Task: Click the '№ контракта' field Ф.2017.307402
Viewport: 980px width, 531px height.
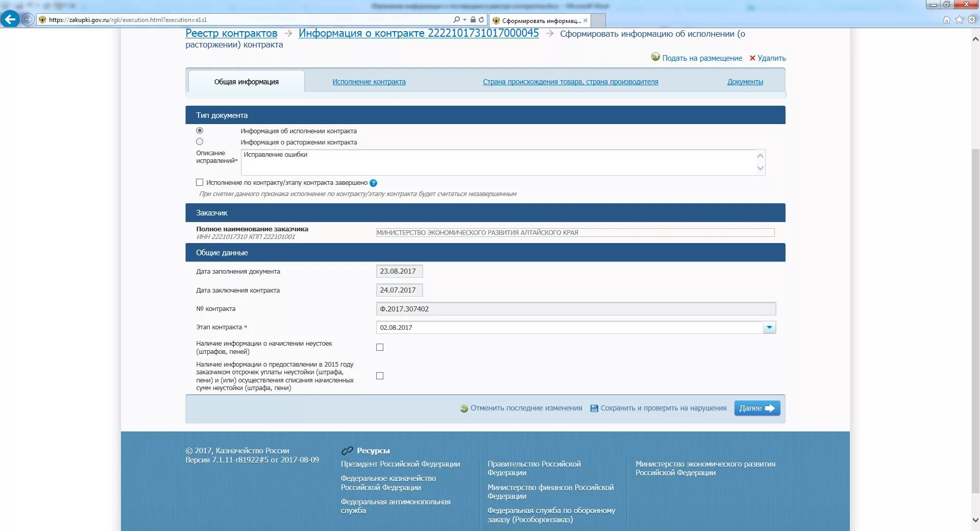Action: 576,309
